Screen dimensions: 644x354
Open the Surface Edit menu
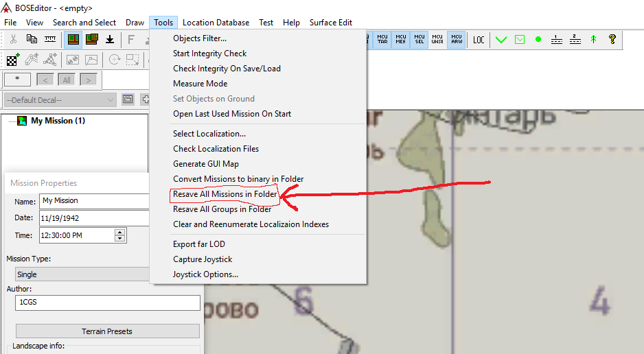331,23
